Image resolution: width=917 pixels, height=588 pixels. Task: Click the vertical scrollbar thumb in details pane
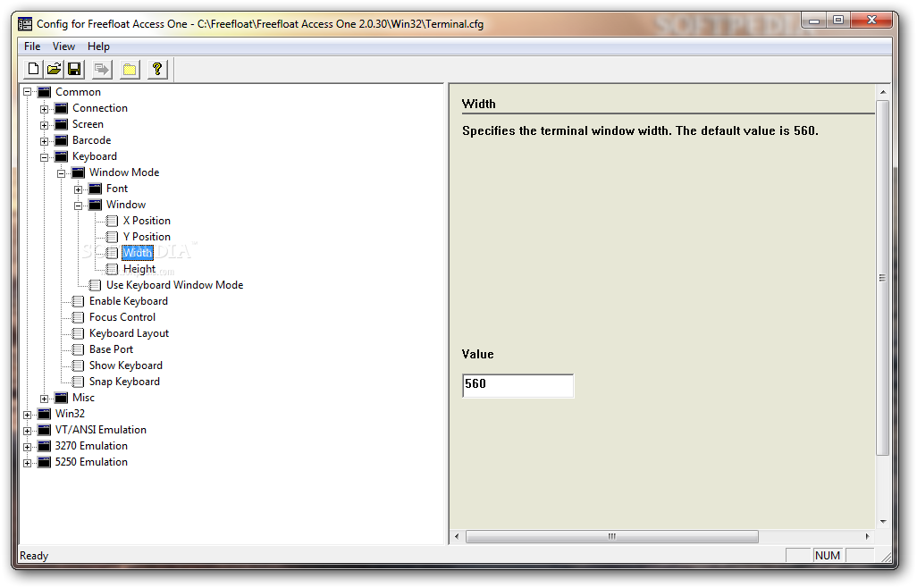[x=882, y=278]
